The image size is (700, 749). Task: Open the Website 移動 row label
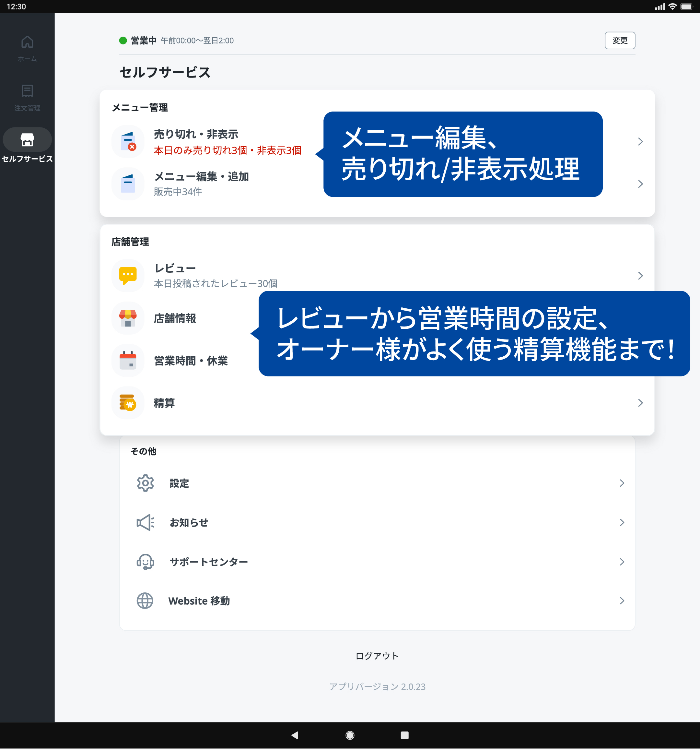coord(199,600)
